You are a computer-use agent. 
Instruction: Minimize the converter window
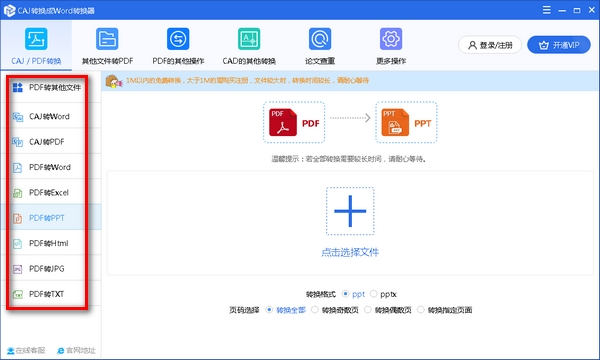pos(562,10)
